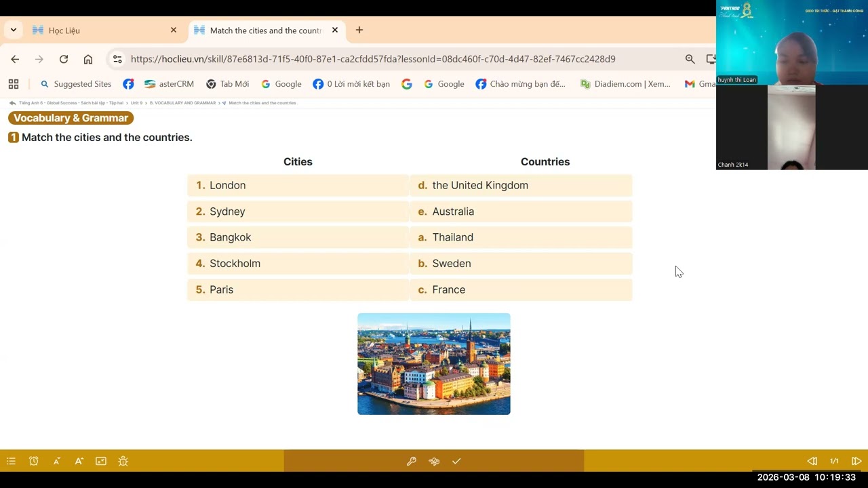Click the zoom magnifier icon in address bar

[x=690, y=59]
